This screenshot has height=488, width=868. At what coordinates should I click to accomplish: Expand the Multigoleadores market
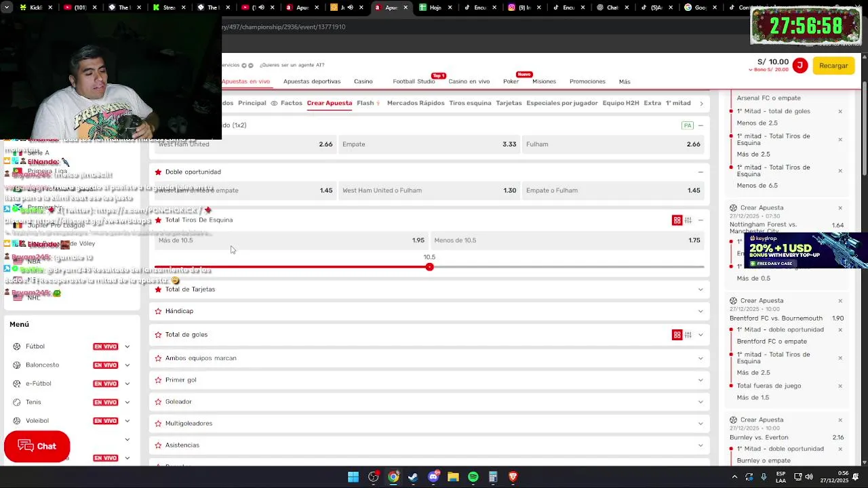click(x=701, y=424)
